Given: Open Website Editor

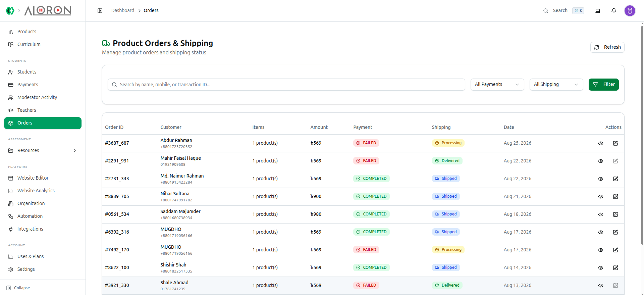Looking at the screenshot, I should pos(43,178).
